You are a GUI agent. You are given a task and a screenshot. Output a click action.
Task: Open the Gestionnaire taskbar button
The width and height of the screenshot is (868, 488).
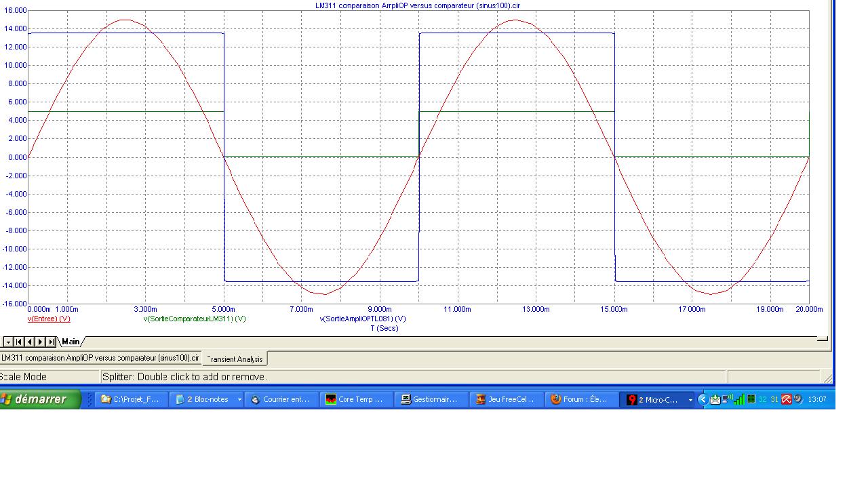point(431,400)
